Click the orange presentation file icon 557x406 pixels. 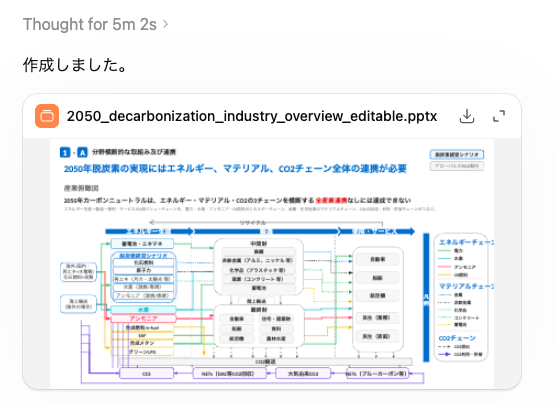tap(47, 116)
